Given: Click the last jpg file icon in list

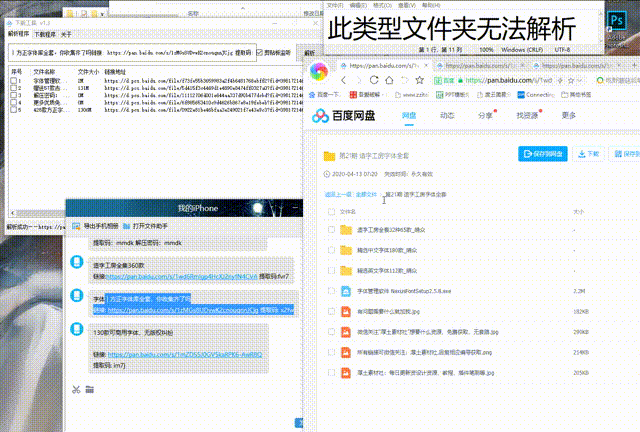Looking at the screenshot, I should [x=346, y=373].
